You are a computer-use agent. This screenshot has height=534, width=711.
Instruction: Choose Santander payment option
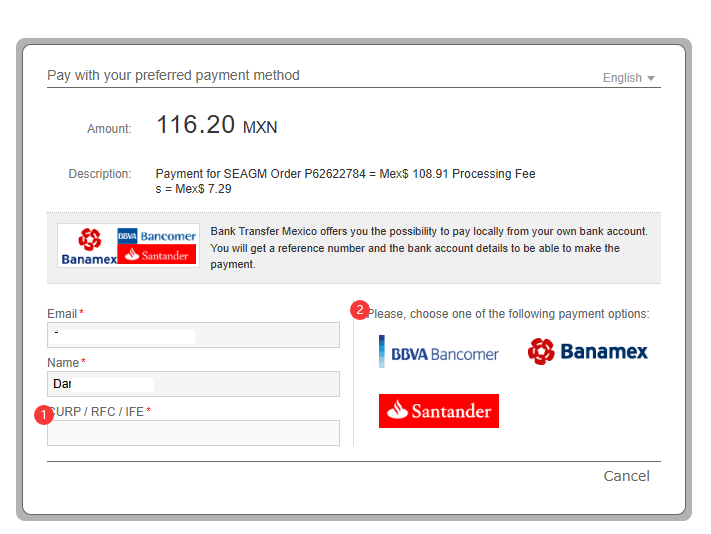(x=438, y=411)
